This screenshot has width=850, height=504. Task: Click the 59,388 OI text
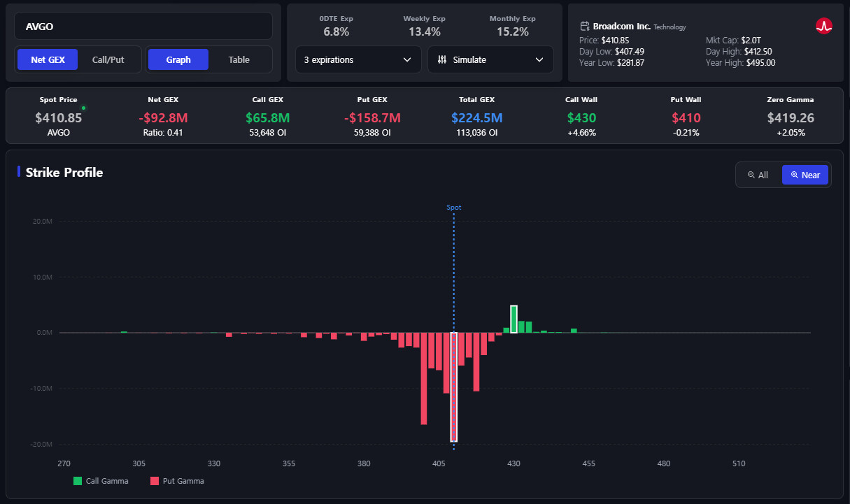point(372,133)
